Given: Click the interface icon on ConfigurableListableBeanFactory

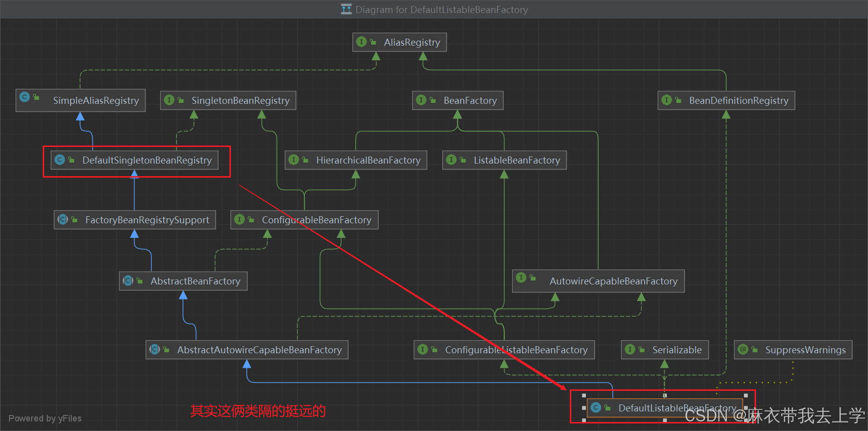Looking at the screenshot, I should point(423,349).
